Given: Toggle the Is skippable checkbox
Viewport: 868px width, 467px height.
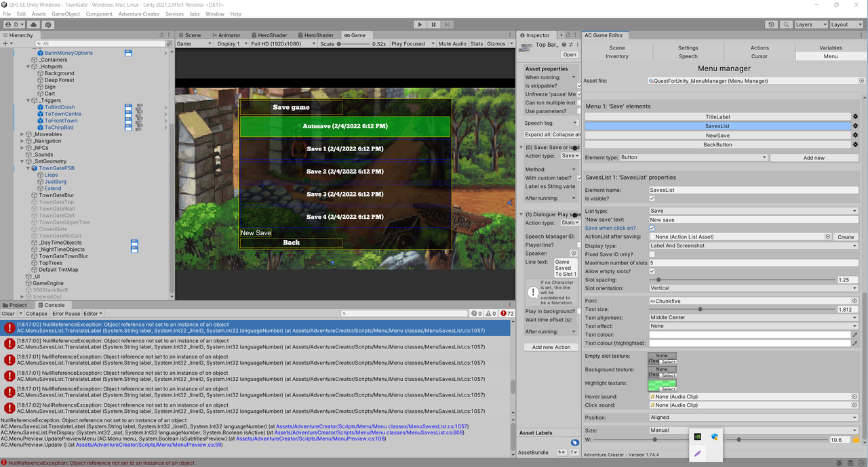Looking at the screenshot, I should (x=579, y=86).
